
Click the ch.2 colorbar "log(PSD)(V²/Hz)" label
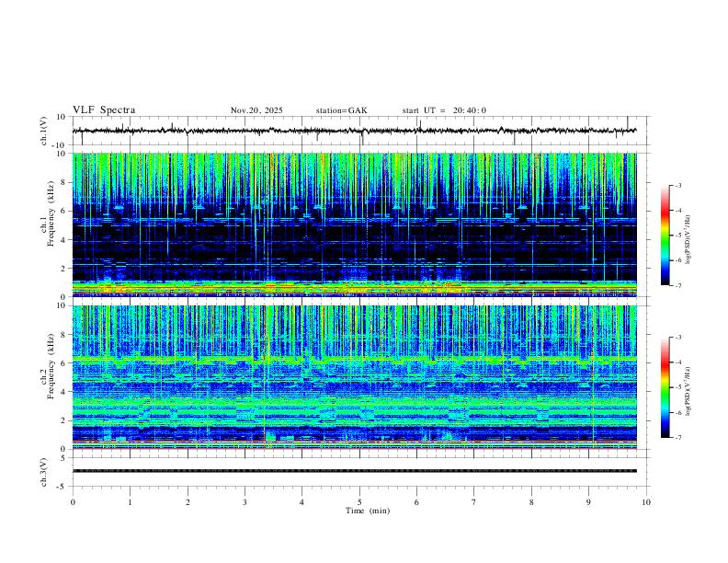click(x=688, y=392)
